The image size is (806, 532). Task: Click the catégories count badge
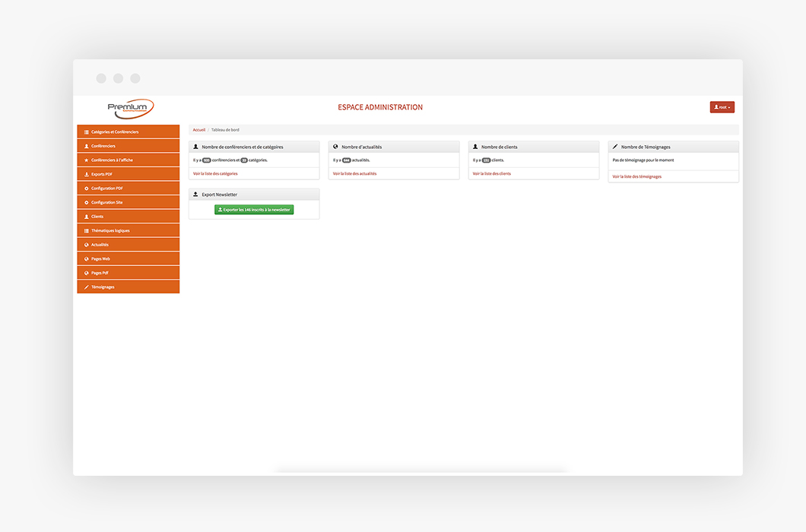(x=244, y=160)
